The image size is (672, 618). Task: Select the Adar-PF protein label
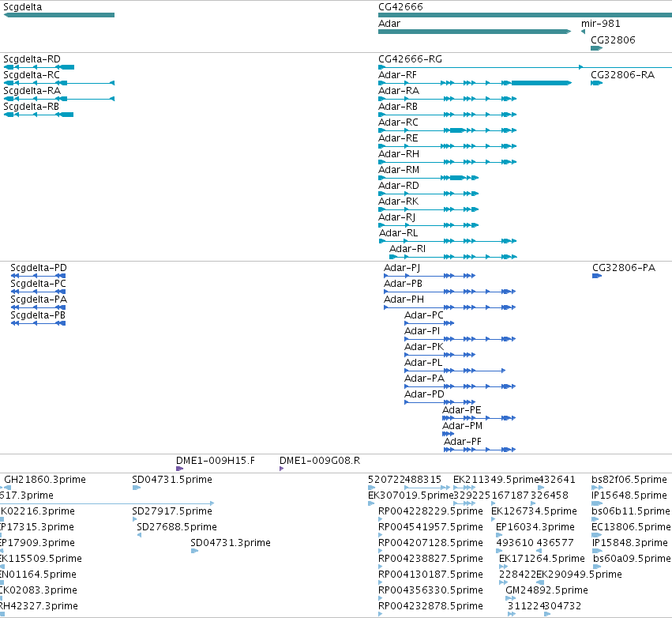463,443
